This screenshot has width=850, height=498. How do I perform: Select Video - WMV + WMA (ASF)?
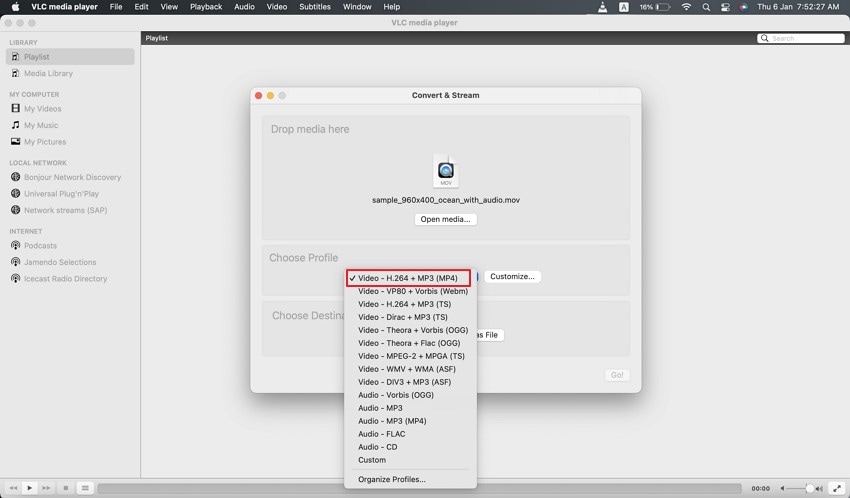(411, 369)
